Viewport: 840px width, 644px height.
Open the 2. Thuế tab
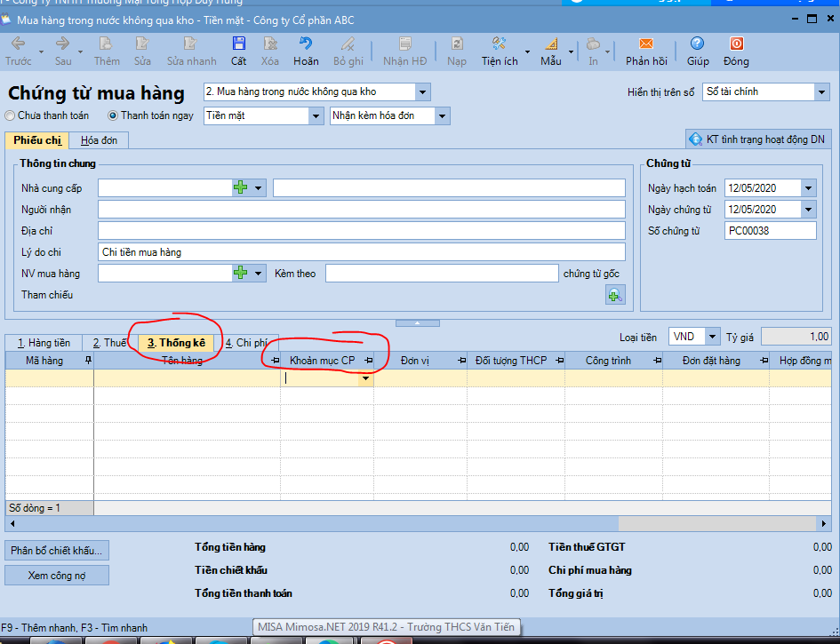coord(109,343)
